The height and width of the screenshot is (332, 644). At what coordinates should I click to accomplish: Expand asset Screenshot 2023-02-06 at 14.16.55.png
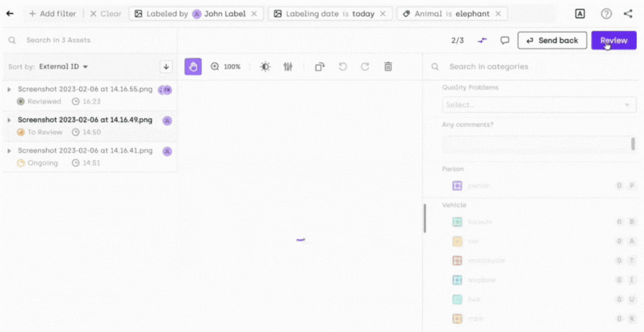[x=9, y=89]
